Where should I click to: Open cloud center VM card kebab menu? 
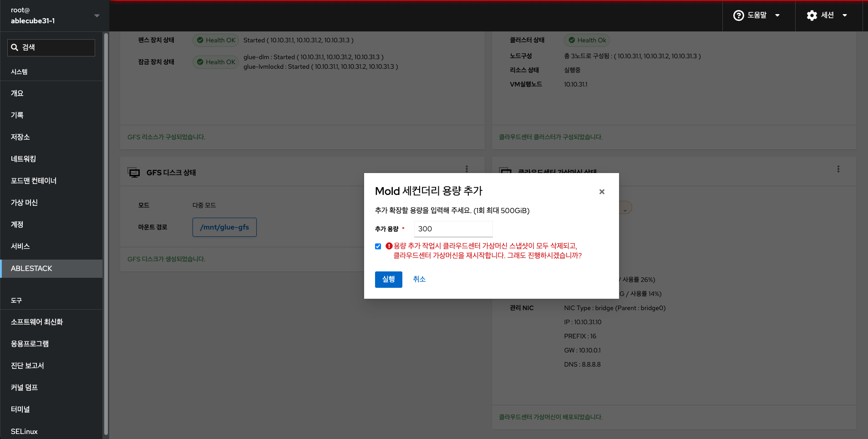click(838, 169)
